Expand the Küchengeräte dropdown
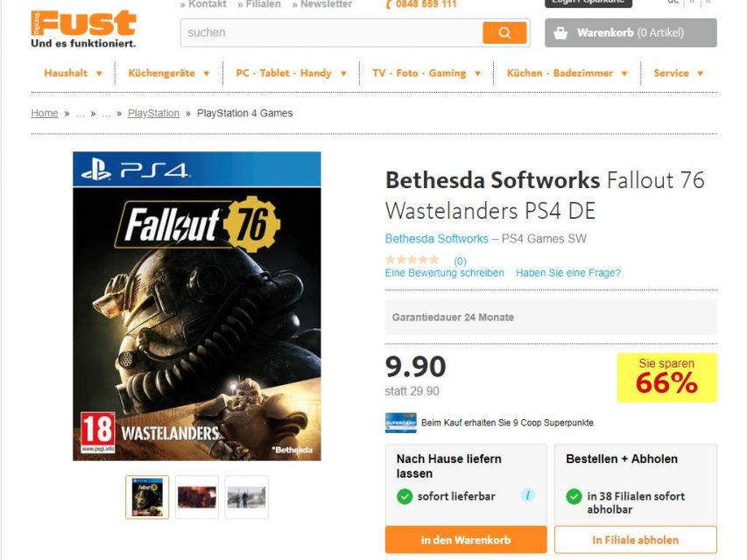747x560 pixels. coord(169,73)
